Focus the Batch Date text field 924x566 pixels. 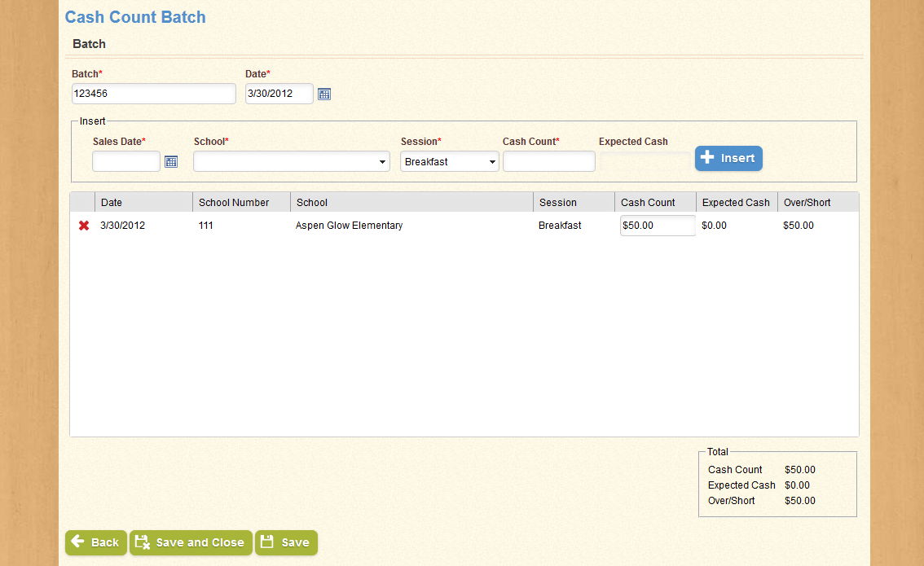(279, 94)
